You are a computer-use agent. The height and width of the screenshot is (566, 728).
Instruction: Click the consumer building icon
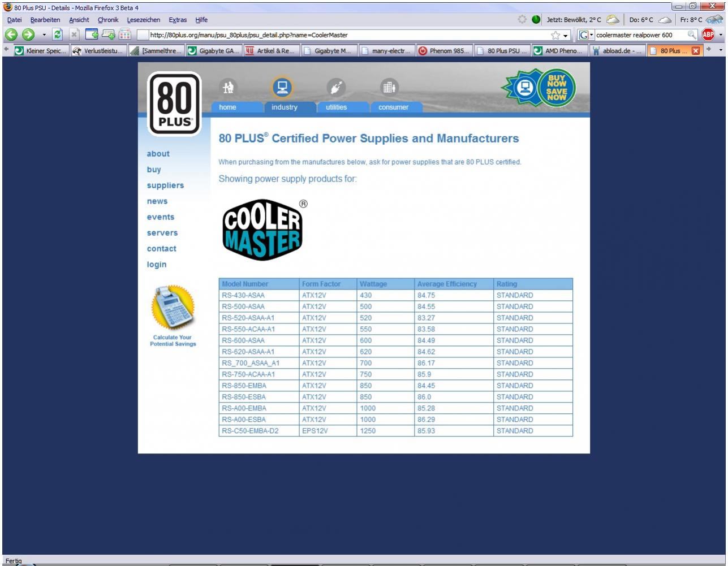[390, 87]
